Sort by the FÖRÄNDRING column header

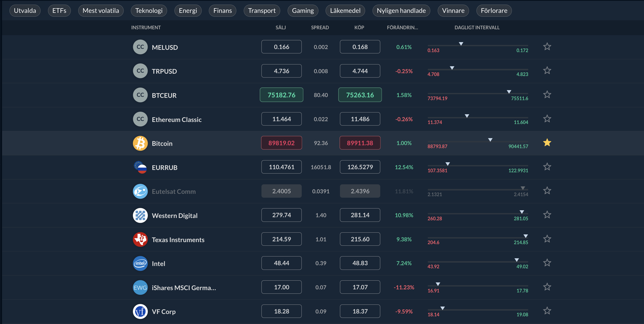tap(402, 27)
